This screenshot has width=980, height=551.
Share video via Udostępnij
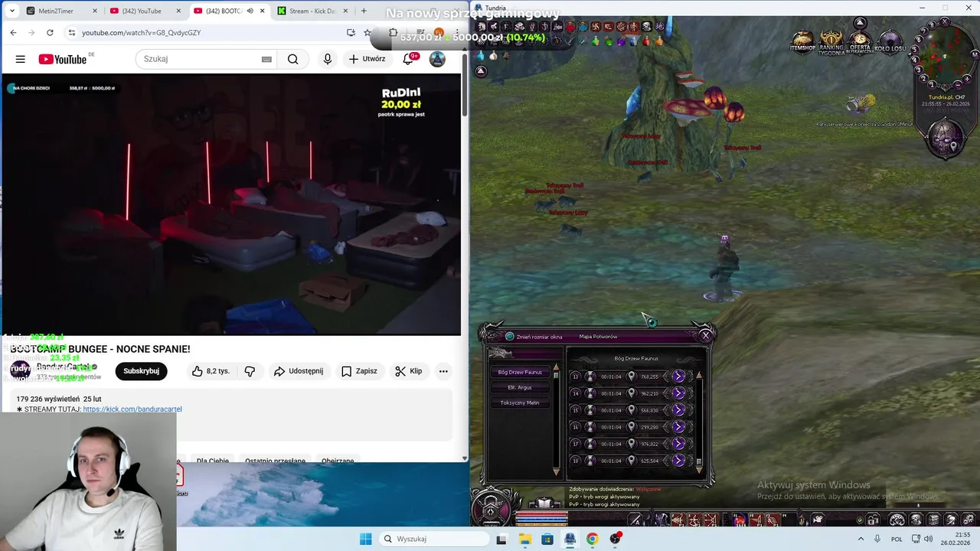click(x=299, y=371)
